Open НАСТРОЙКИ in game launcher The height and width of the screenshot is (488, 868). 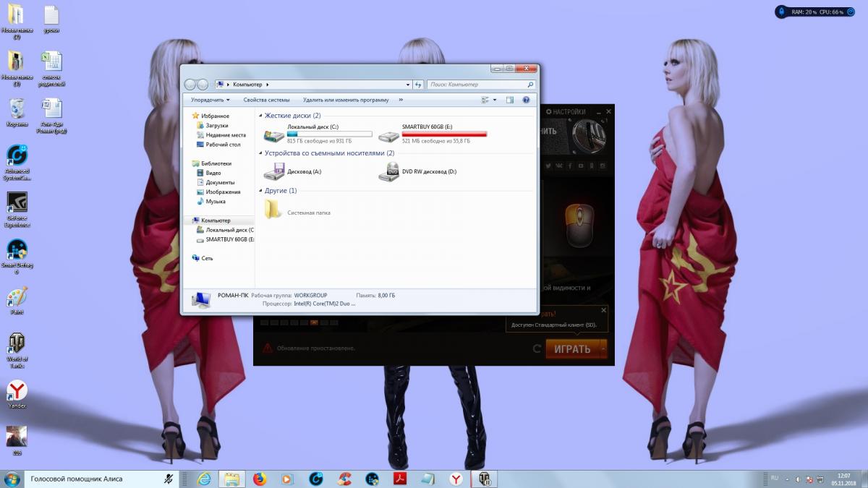point(565,112)
